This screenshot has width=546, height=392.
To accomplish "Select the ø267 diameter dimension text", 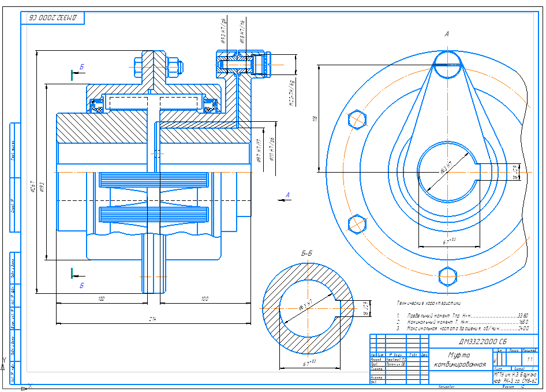I will [x=34, y=186].
